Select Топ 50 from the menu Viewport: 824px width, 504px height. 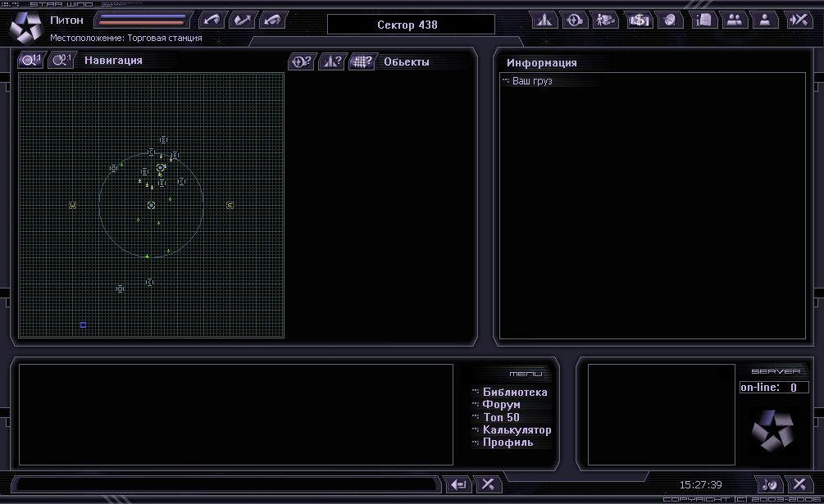(x=501, y=417)
